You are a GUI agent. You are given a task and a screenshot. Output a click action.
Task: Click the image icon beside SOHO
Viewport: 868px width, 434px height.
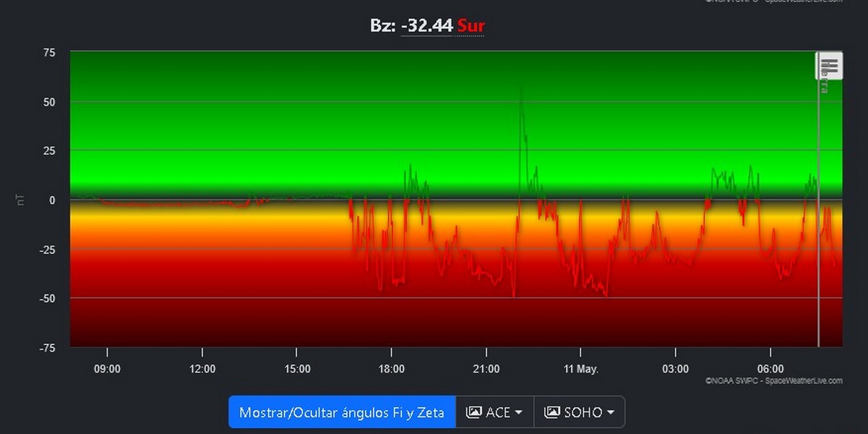(x=552, y=412)
